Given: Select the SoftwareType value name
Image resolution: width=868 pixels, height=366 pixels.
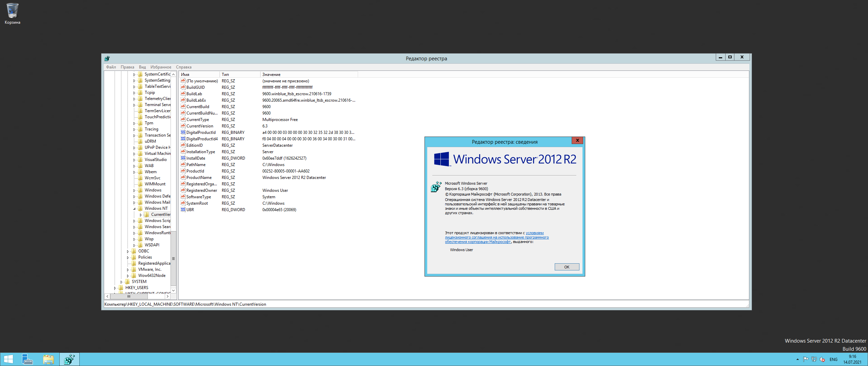Looking at the screenshot, I should click(198, 197).
